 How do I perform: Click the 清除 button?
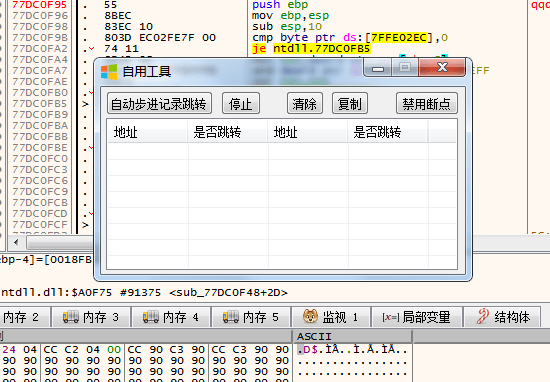[x=304, y=103]
